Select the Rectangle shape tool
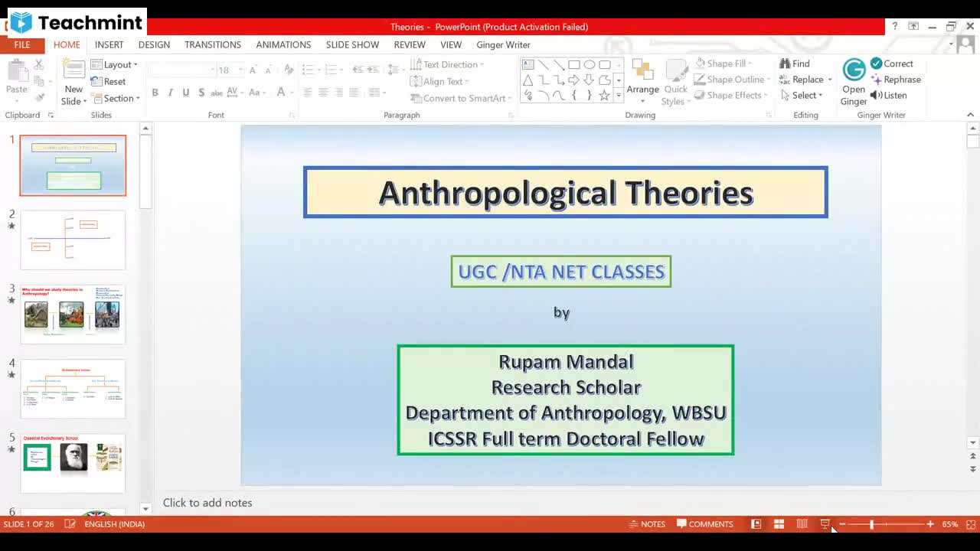980x551 pixels. click(x=573, y=64)
